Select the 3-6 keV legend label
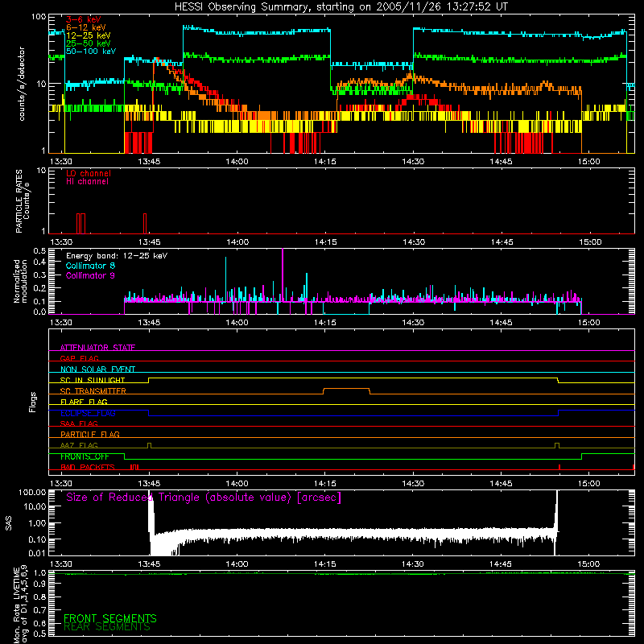Viewport: 644px width, 644px height. tap(83, 19)
